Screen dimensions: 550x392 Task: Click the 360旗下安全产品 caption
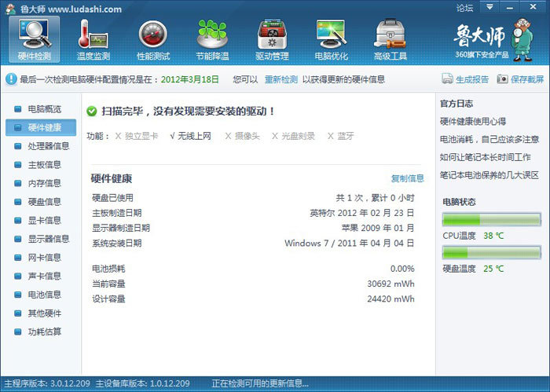coord(482,55)
